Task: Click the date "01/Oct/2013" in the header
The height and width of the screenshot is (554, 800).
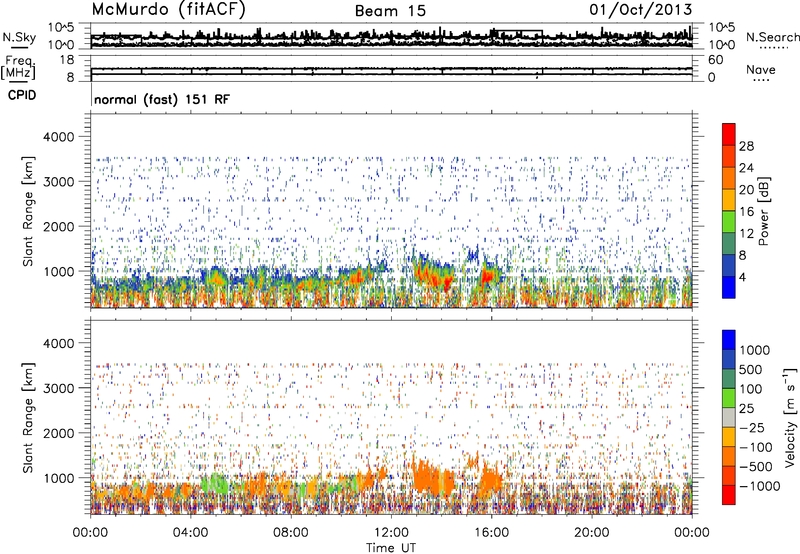Action: click(641, 10)
